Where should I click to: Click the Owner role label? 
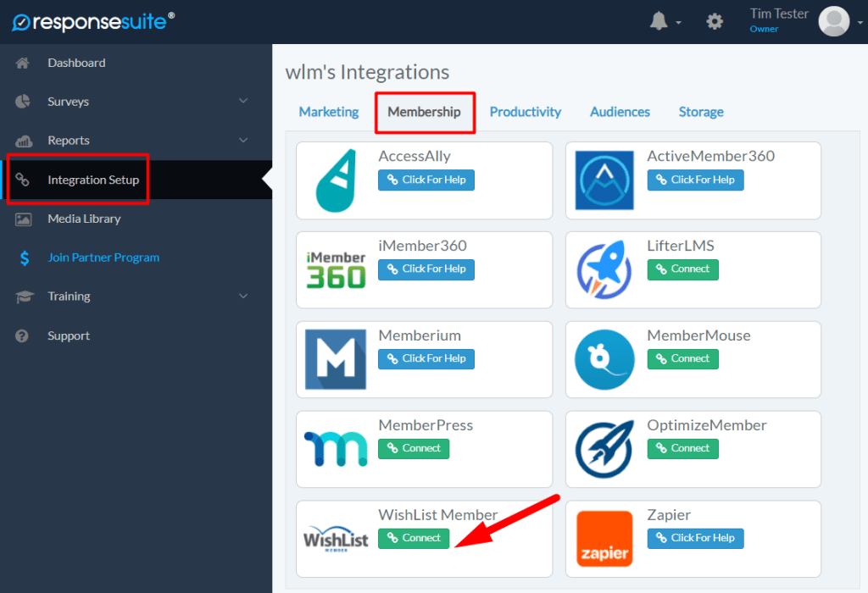click(x=764, y=30)
